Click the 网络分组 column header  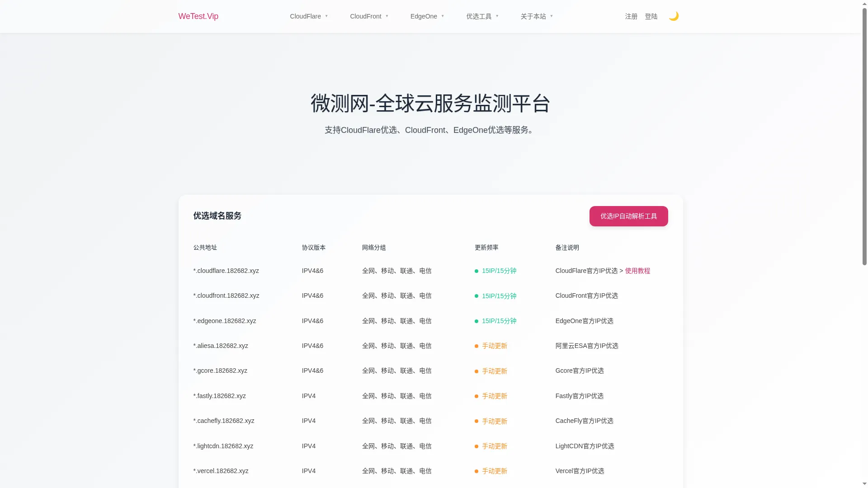374,248
